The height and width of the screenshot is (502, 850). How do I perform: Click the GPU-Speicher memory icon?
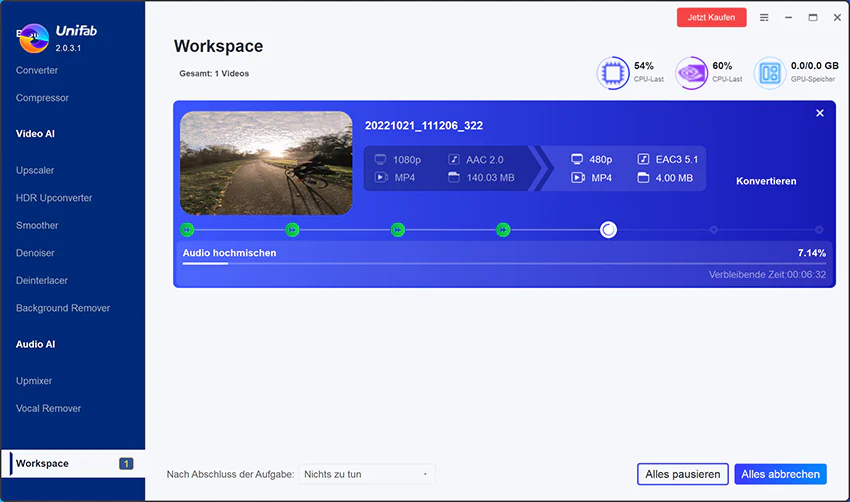coord(770,73)
